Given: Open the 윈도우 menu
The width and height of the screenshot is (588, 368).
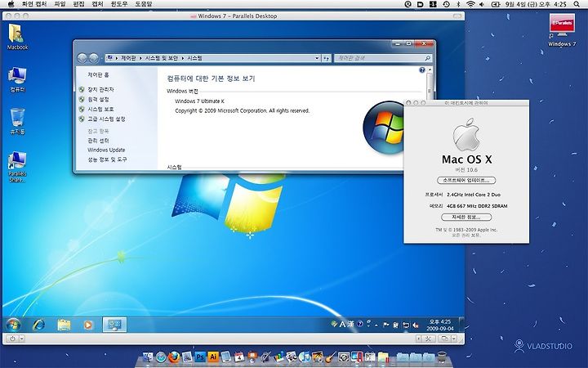Looking at the screenshot, I should [119, 4].
